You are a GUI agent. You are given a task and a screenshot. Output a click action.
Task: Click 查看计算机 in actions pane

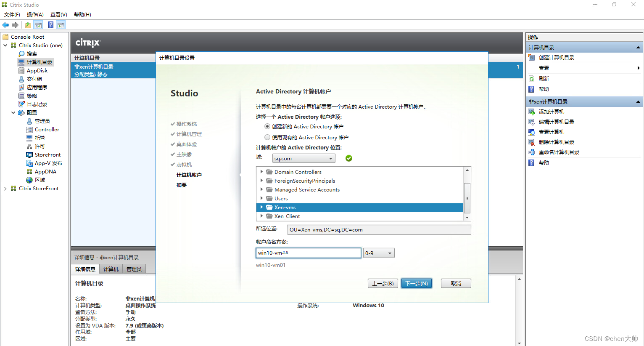click(552, 132)
